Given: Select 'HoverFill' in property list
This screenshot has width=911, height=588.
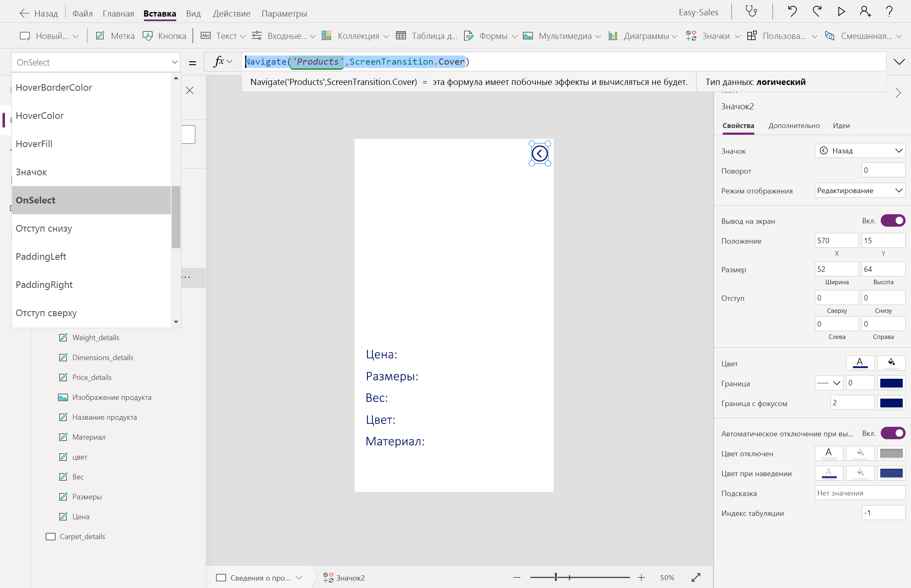Looking at the screenshot, I should point(34,144).
